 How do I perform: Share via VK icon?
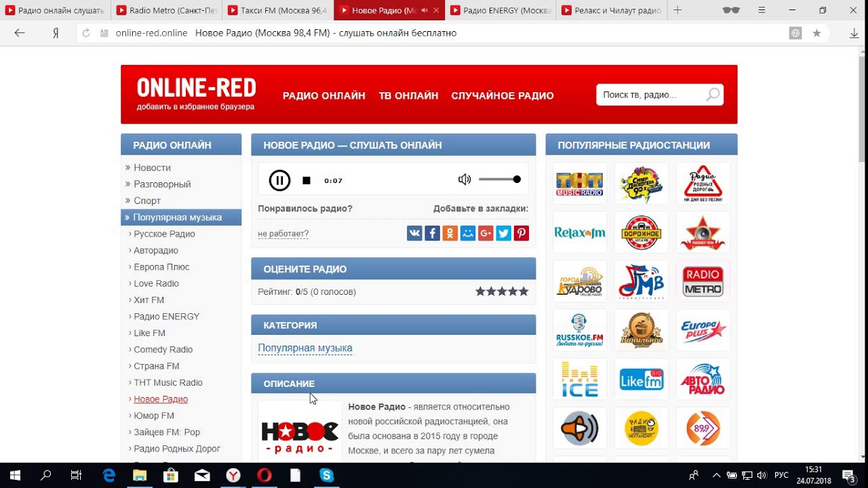tap(414, 233)
